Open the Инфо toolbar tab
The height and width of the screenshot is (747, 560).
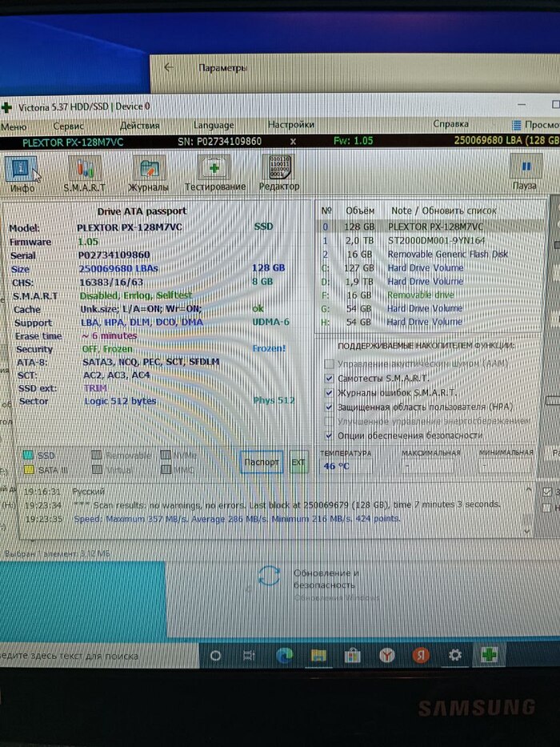(x=21, y=175)
